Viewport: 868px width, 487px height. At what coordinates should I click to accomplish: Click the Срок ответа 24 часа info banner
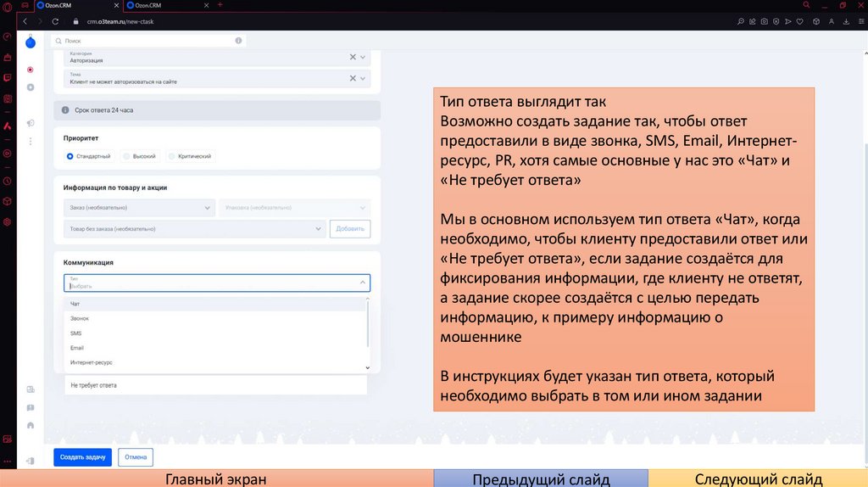(x=217, y=110)
